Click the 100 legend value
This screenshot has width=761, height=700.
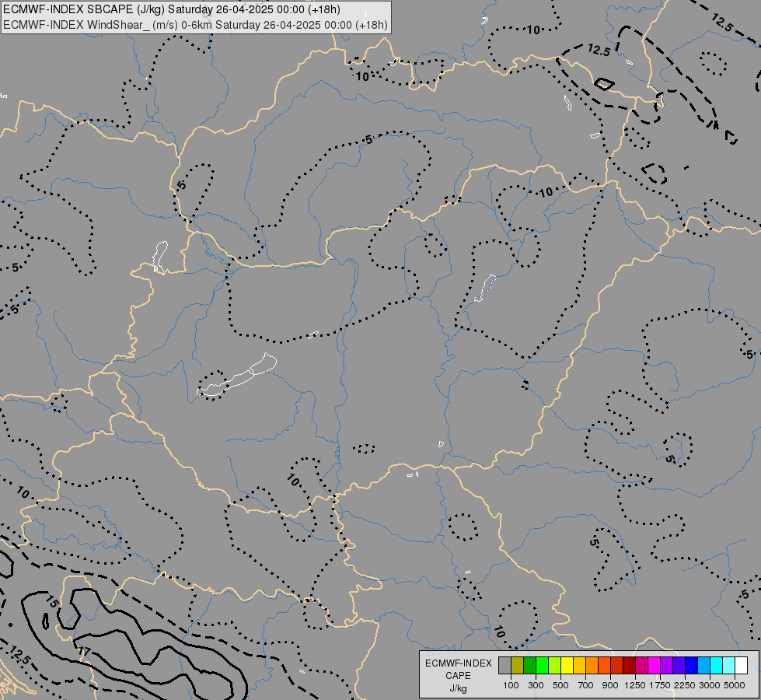(511, 685)
